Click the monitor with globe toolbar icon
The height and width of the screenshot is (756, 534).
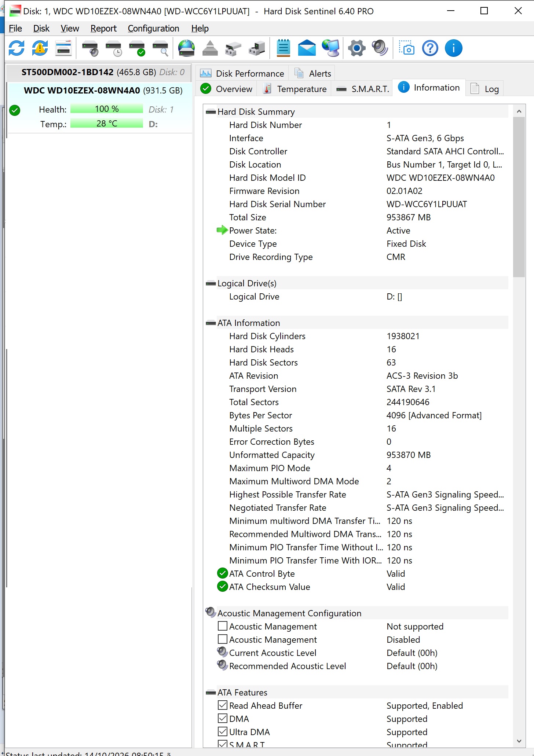330,48
